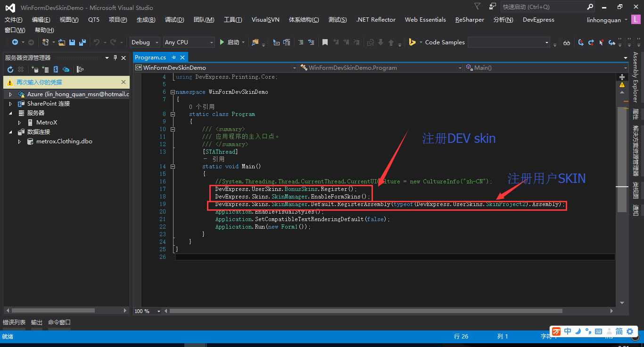Close the Server Explorer panel
Image resolution: width=644 pixels, height=347 pixels.
coord(124,58)
